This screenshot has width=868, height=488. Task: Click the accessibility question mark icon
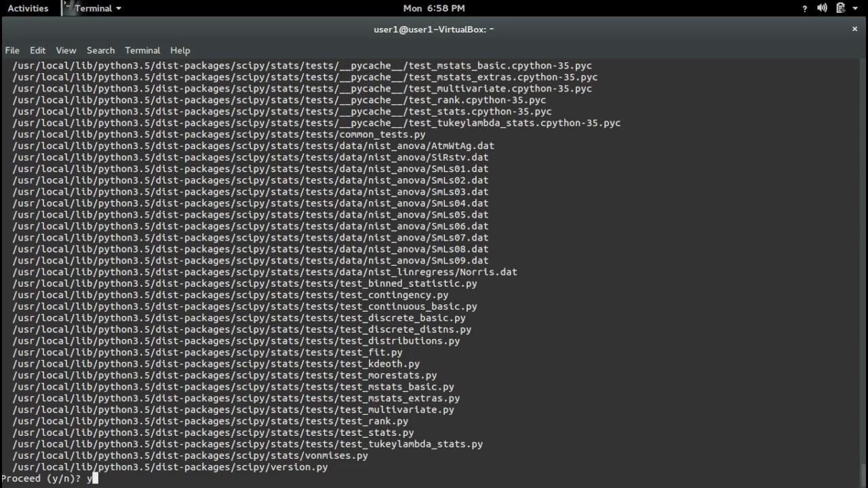click(x=805, y=8)
